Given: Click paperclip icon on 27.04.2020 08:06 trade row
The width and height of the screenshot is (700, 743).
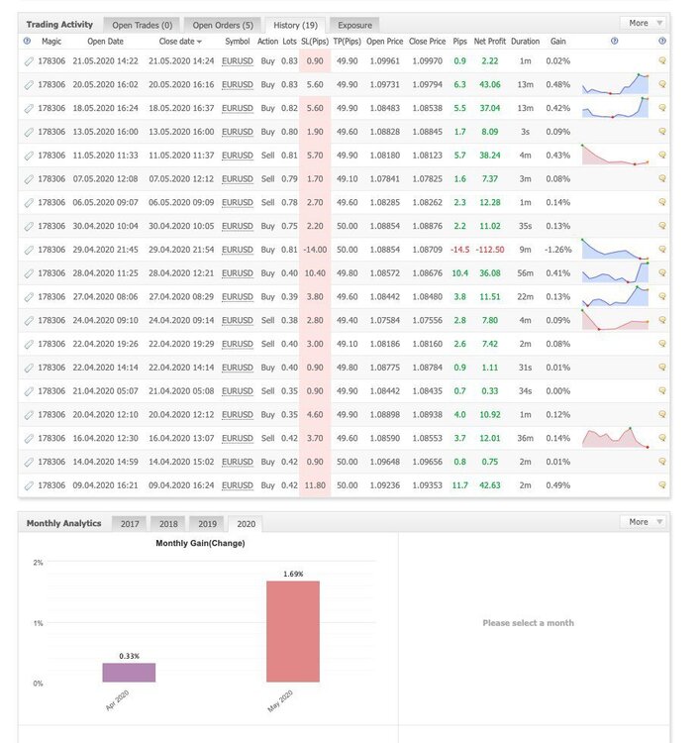Looking at the screenshot, I should pyautogui.click(x=29, y=297).
